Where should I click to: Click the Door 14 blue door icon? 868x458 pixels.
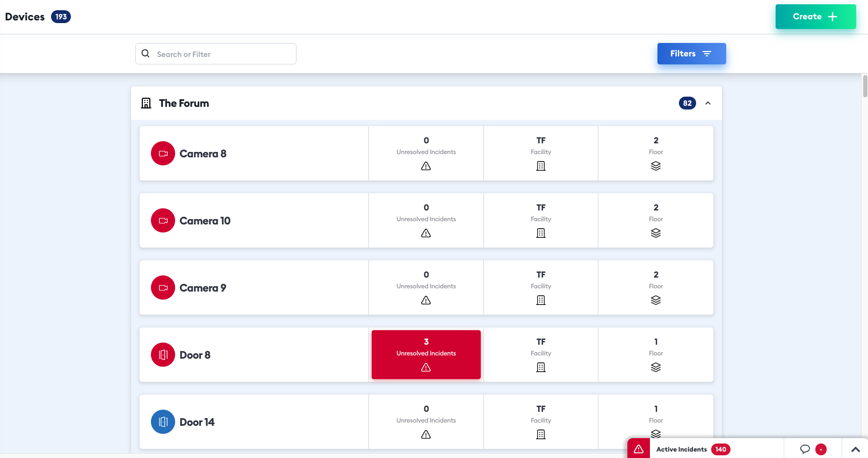click(163, 422)
